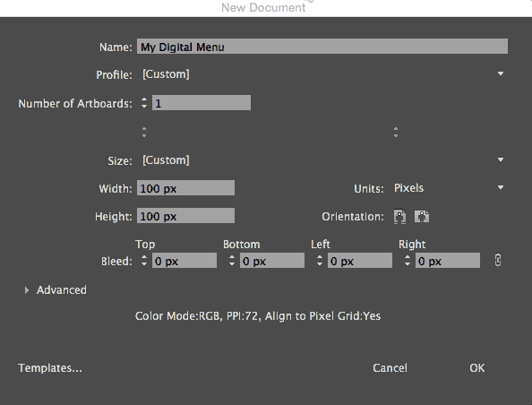Select portrait orientation icon

[x=400, y=217]
